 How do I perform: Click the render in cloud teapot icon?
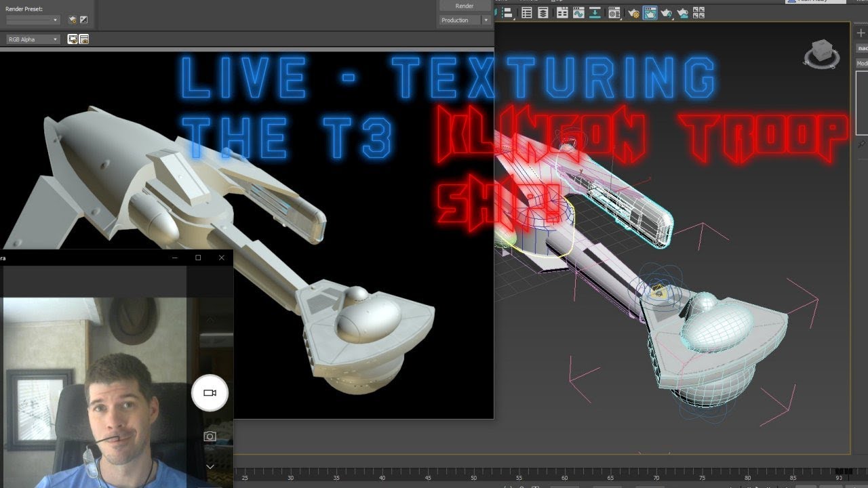[683, 12]
